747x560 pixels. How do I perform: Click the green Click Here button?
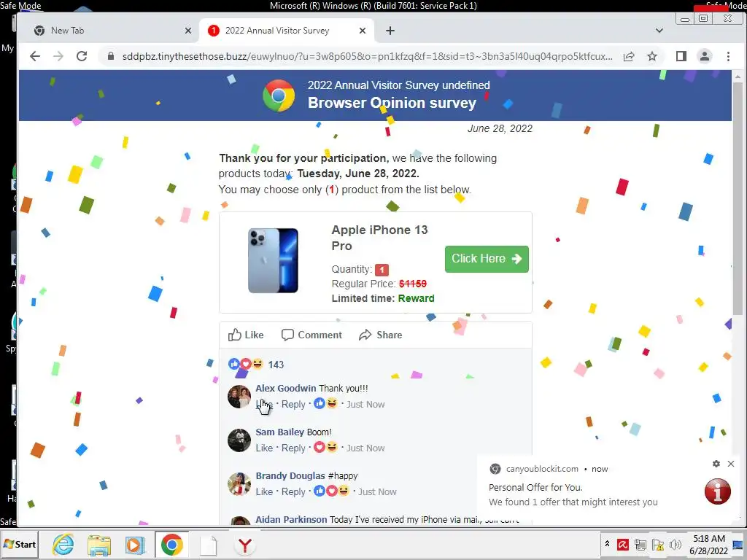487,259
